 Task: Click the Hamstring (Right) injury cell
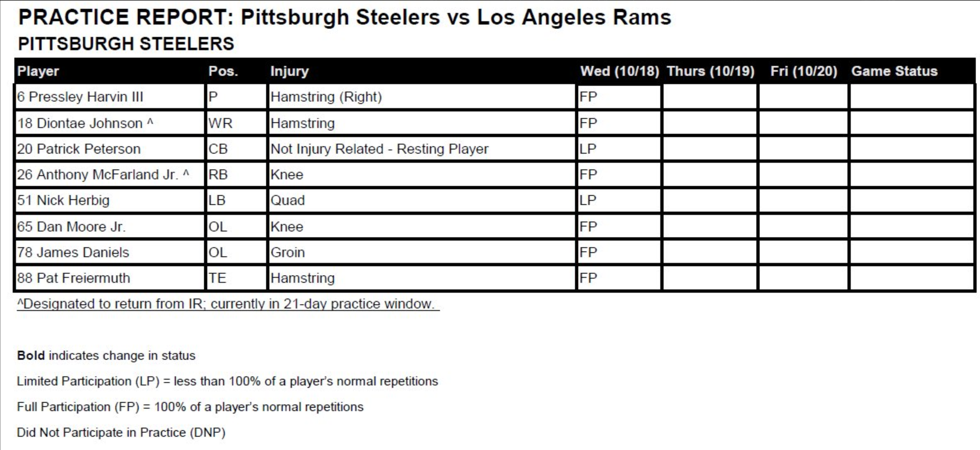point(326,97)
